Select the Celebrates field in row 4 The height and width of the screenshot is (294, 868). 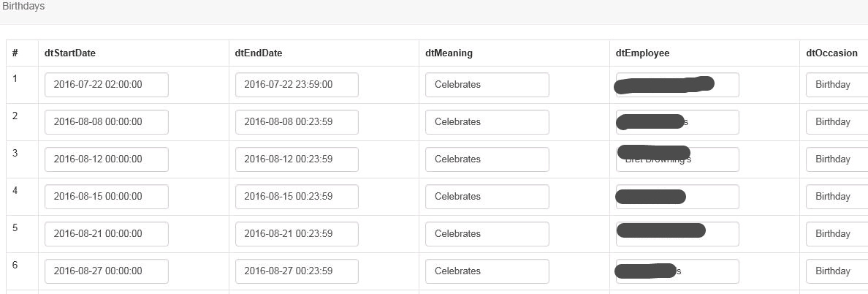[x=487, y=196]
